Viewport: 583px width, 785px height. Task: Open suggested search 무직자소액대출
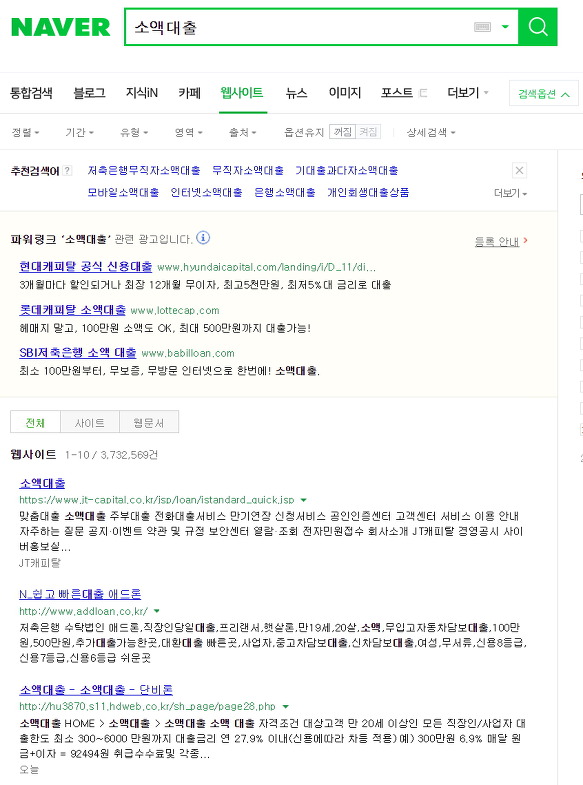pos(248,171)
